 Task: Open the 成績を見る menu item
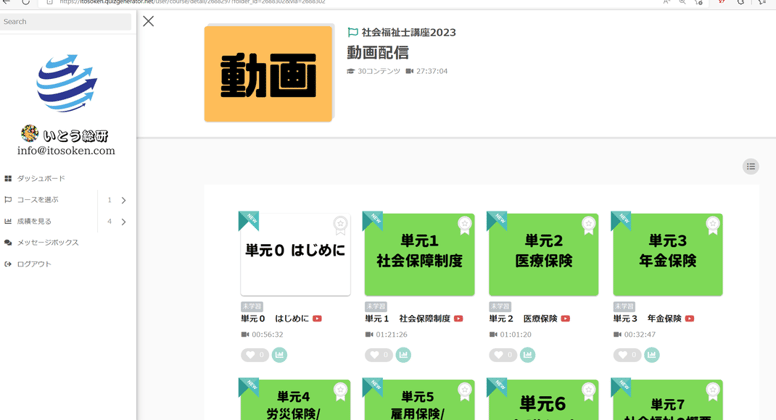click(x=34, y=221)
